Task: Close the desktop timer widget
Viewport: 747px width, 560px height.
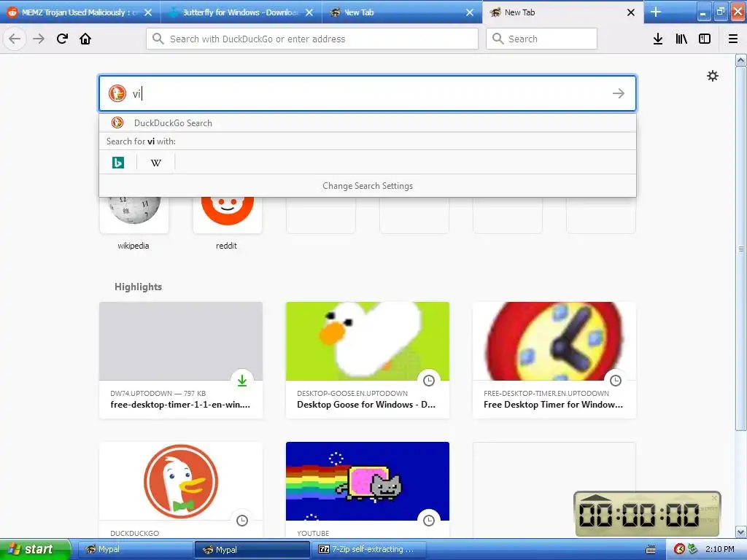Action: point(714,498)
